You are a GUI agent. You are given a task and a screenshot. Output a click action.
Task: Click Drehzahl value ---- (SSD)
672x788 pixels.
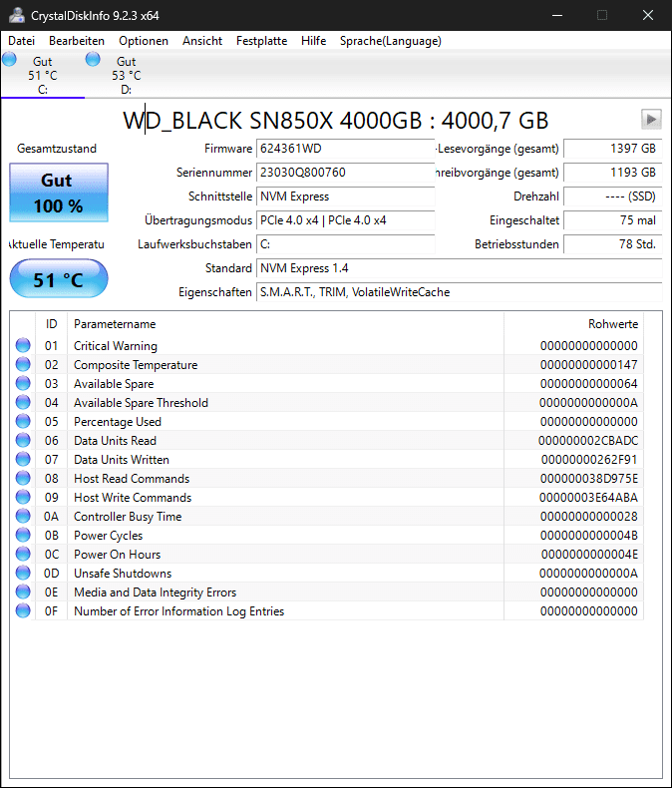(x=613, y=197)
